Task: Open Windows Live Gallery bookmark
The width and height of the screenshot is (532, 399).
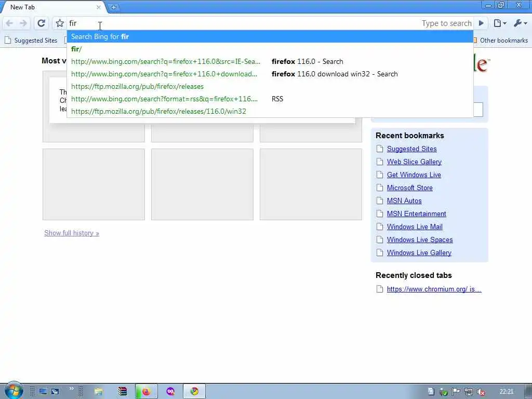Action: coord(419,253)
